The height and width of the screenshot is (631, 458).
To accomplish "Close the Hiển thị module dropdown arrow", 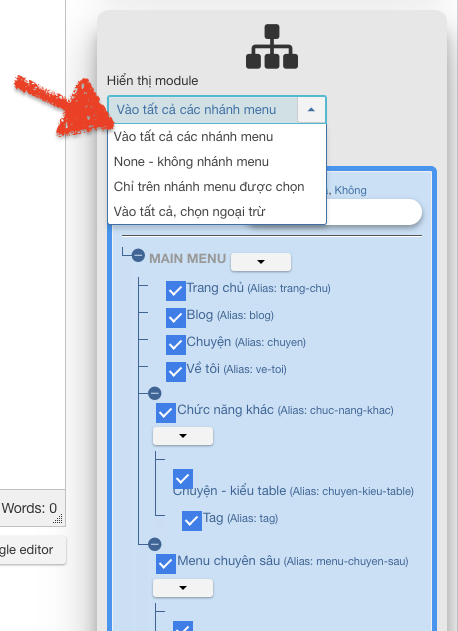I will (311, 109).
